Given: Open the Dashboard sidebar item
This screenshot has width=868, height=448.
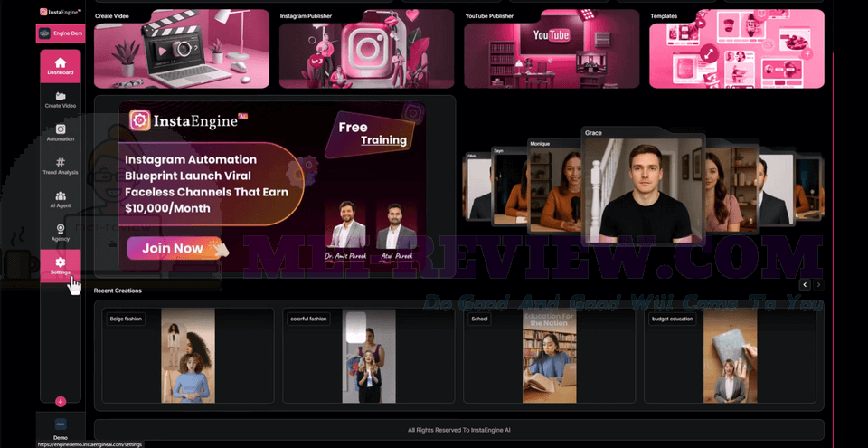Looking at the screenshot, I should pyautogui.click(x=61, y=67).
